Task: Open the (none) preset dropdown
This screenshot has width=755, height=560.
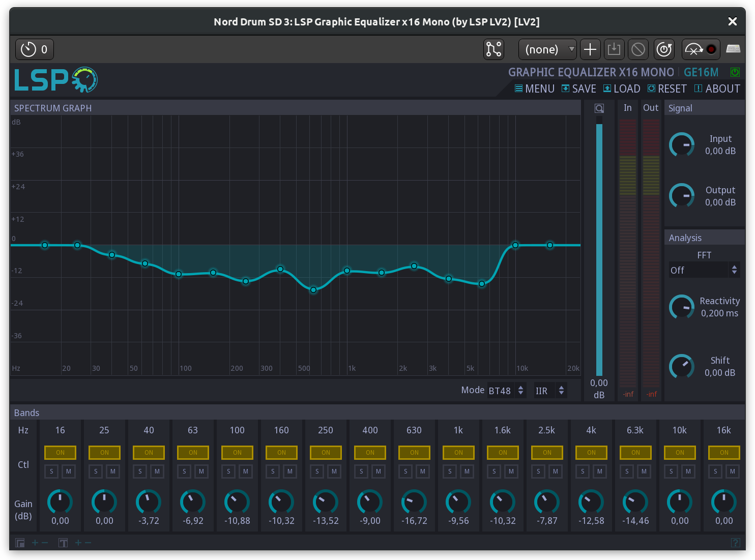Action: pyautogui.click(x=547, y=49)
